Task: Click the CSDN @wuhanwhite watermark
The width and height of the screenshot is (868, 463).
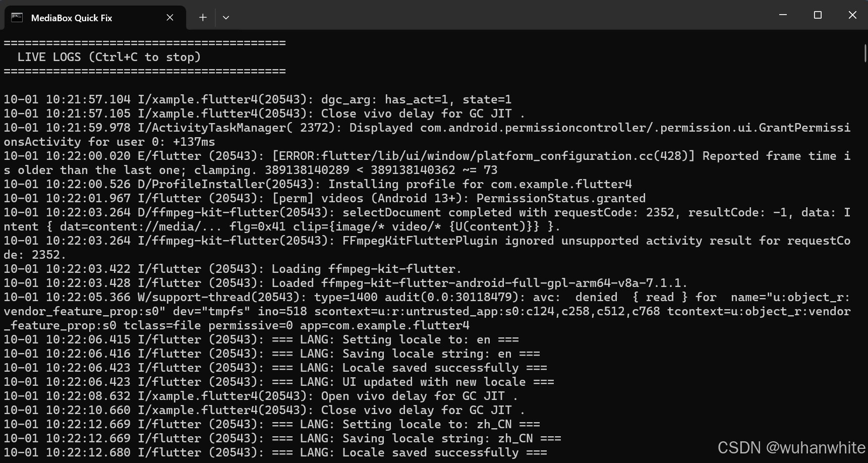Action: click(791, 447)
